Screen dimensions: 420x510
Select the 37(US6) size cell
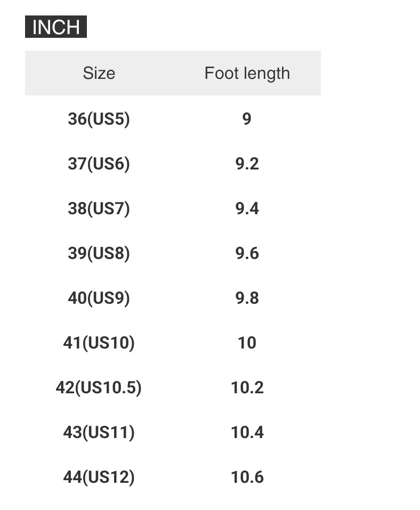pos(99,164)
